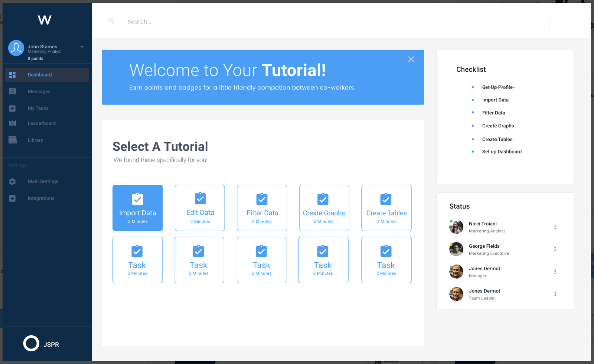Screen dimensions: 594x364
Task: Click the Import Data clipboard check icon
Action: [138, 199]
